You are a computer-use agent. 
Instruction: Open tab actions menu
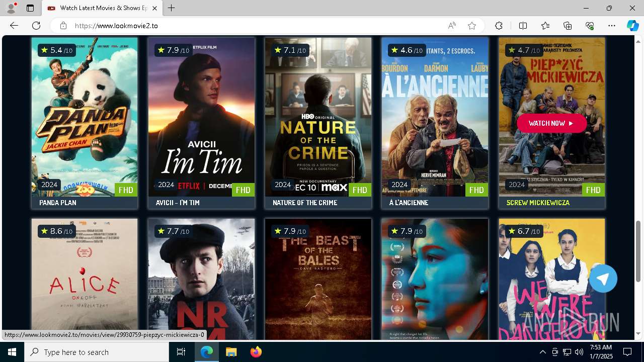coord(30,8)
